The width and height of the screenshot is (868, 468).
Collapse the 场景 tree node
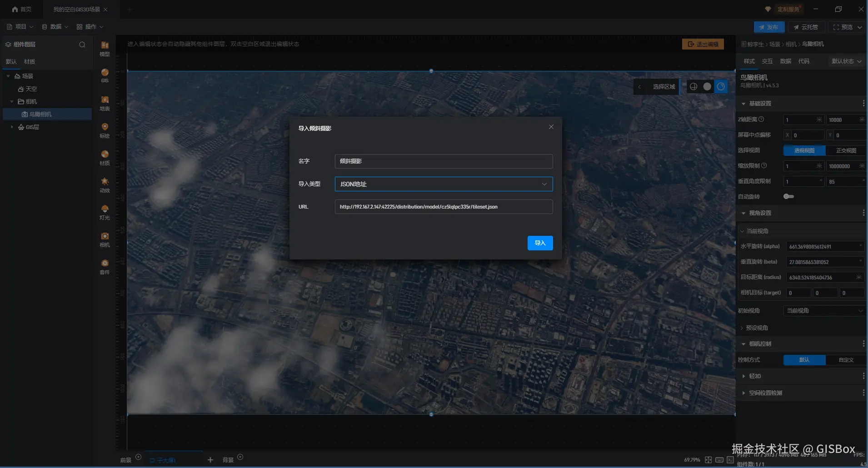8,76
